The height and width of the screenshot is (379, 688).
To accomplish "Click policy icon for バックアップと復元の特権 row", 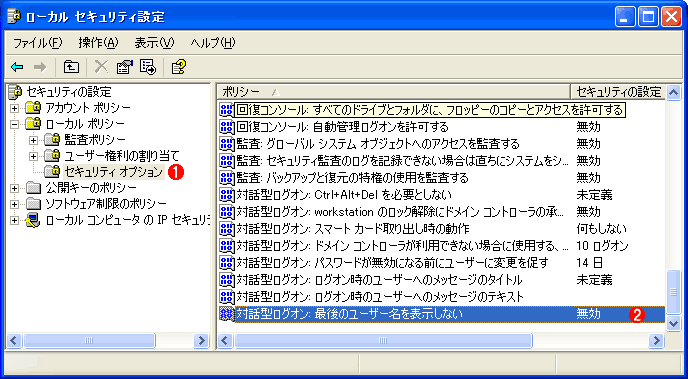I will pos(227,177).
